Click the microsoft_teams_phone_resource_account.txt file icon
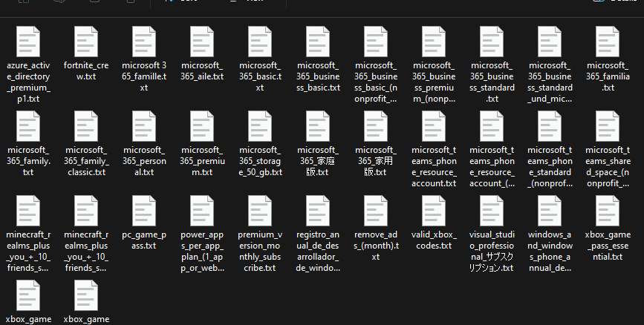The width and height of the screenshot is (644, 325). [434, 126]
